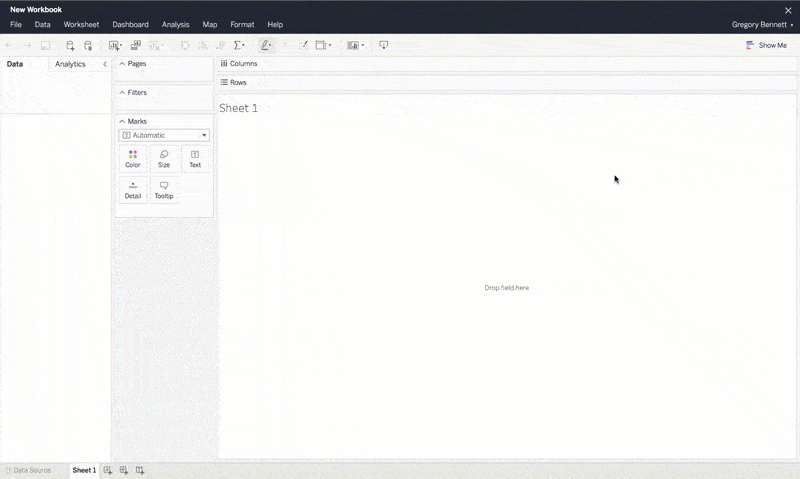The image size is (800, 479).
Task: Open the Worksheet menu
Action: [81, 24]
